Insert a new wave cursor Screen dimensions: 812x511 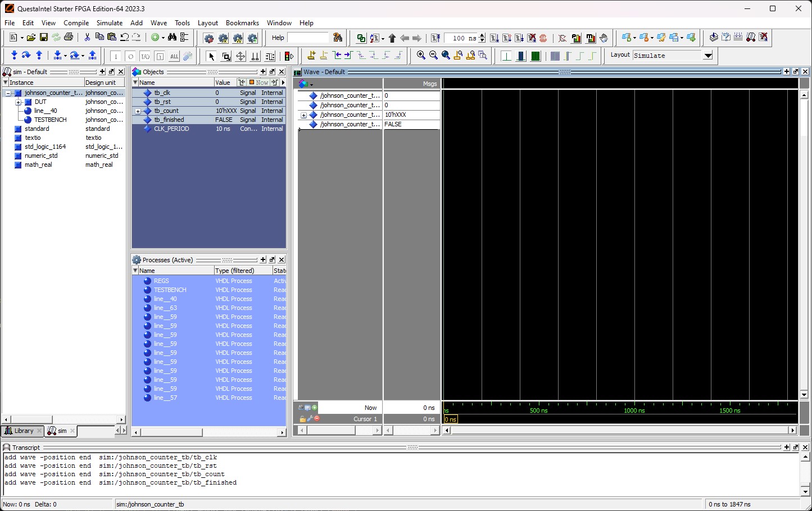311,56
